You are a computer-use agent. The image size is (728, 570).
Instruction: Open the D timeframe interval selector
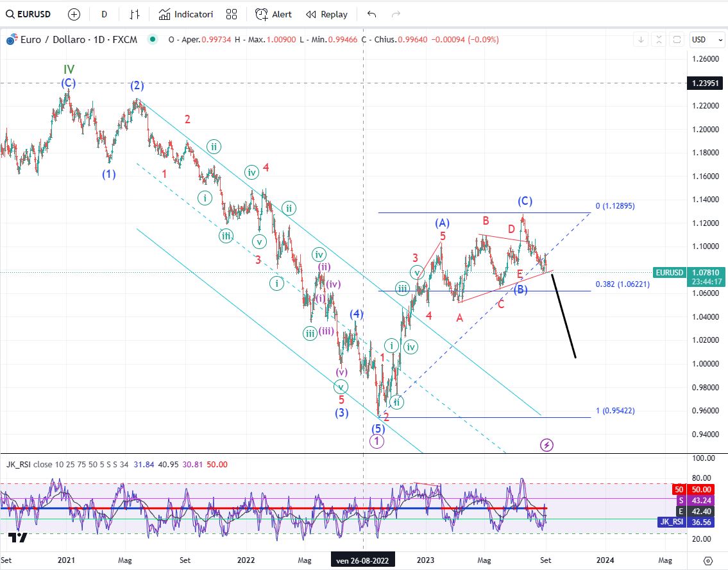tap(104, 14)
